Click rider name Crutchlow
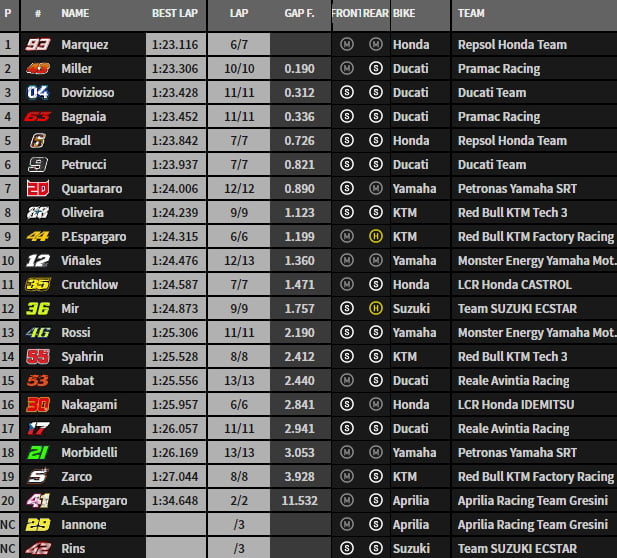 (x=89, y=285)
